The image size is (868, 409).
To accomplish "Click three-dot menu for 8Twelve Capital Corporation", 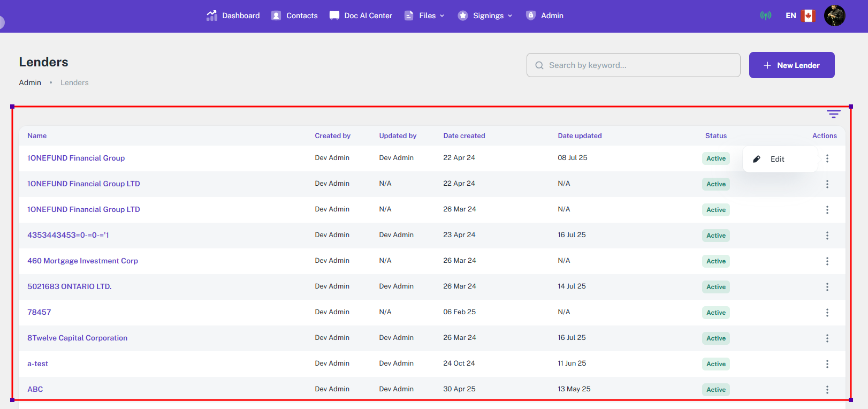I will 827,338.
